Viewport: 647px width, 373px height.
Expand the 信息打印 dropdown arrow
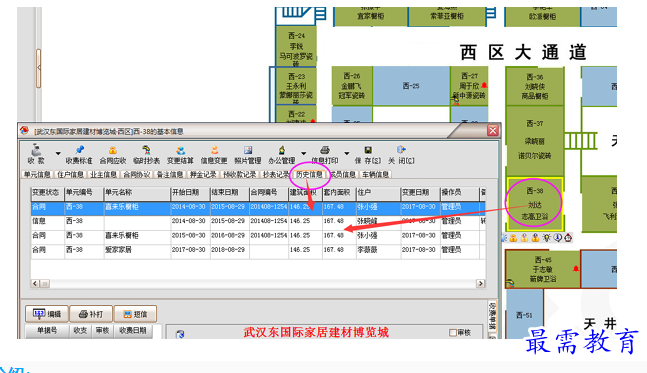point(347,153)
